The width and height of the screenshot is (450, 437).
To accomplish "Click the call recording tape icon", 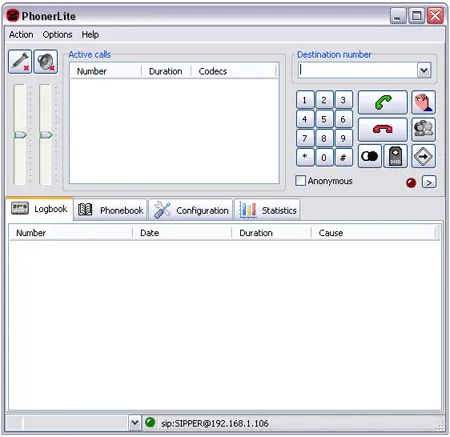I will pos(370,156).
